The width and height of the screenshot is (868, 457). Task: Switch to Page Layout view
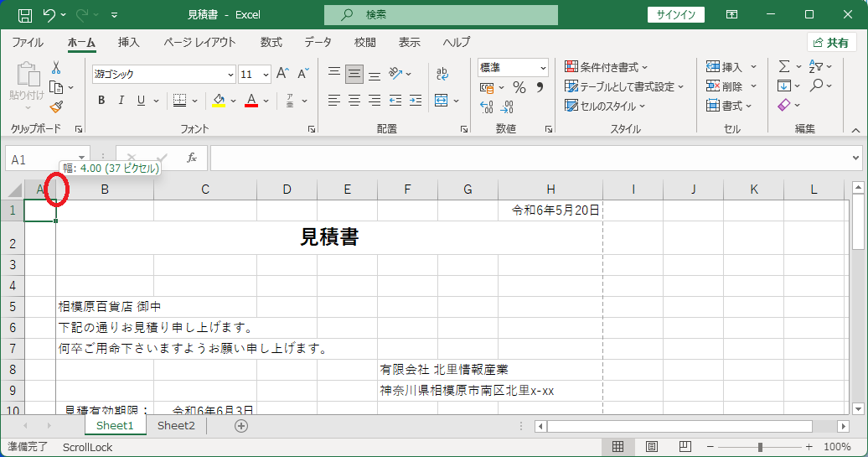(x=652, y=446)
